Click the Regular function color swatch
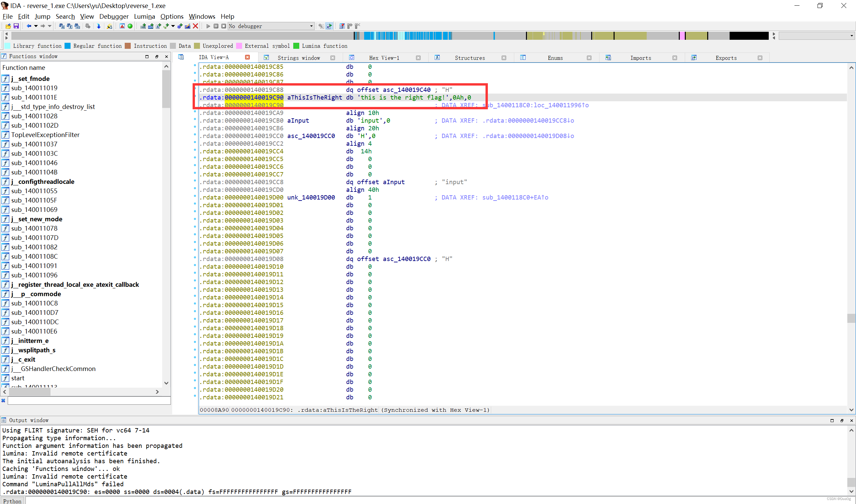The width and height of the screenshot is (856, 504). coord(68,46)
